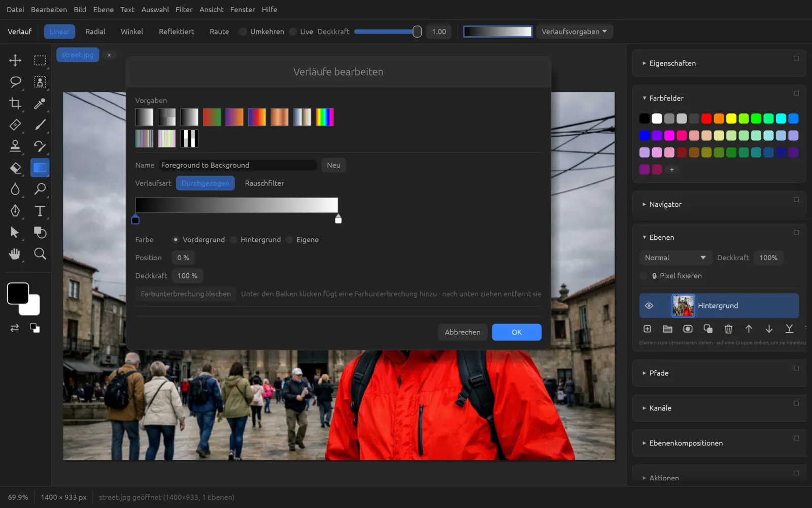Select the Crop tool
This screenshot has width=812, height=508.
click(15, 104)
